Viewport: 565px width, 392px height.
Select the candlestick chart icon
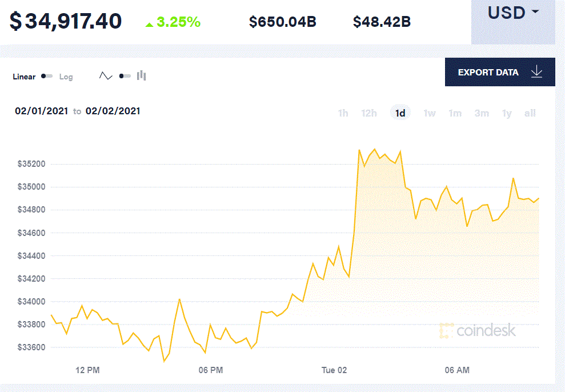(x=141, y=75)
